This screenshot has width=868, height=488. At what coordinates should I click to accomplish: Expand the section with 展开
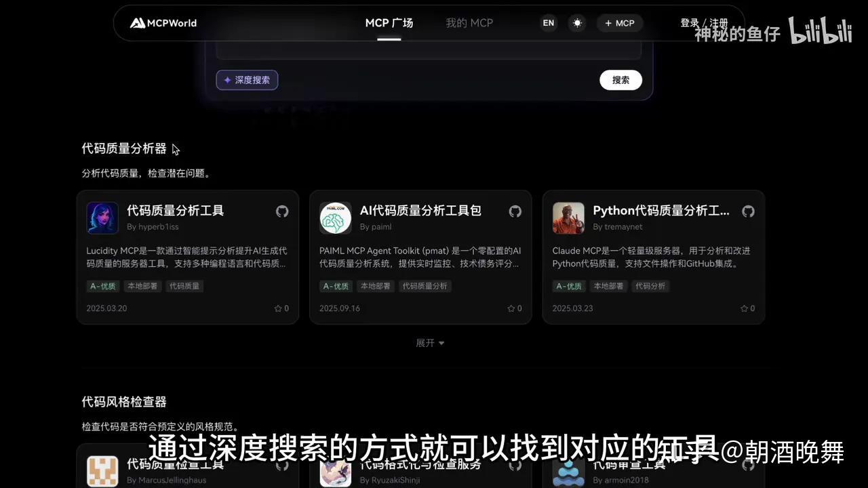[x=430, y=343]
